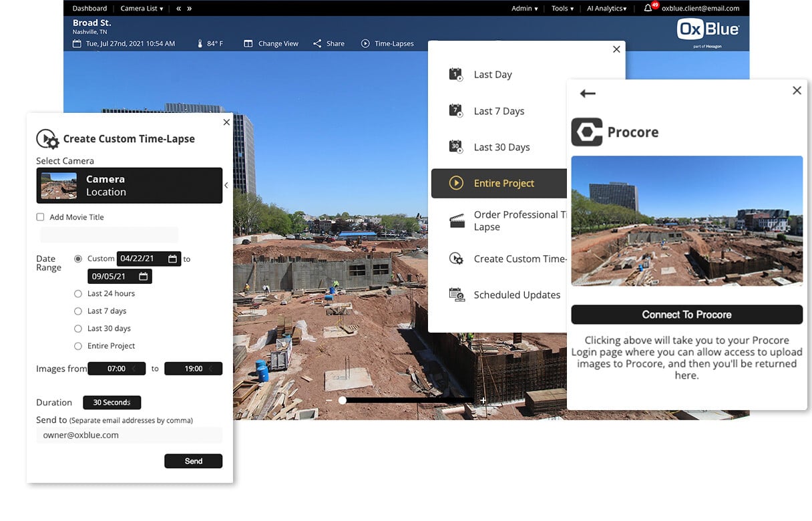Screen dimensions: 812x521
Task: Close the Time-Lapses menu panel
Action: pyautogui.click(x=616, y=49)
